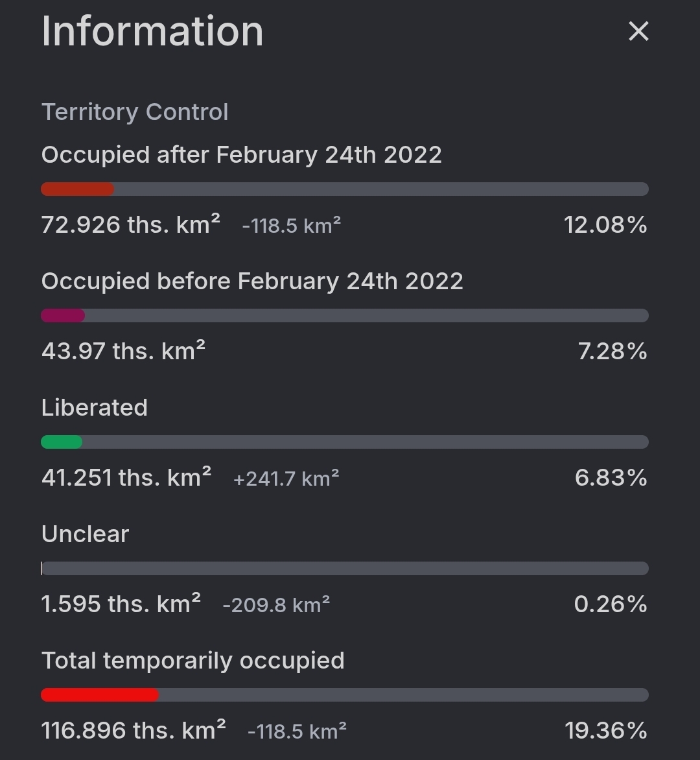The width and height of the screenshot is (700, 760).
Task: Click the red filled segment of the first bar
Action: 78,189
